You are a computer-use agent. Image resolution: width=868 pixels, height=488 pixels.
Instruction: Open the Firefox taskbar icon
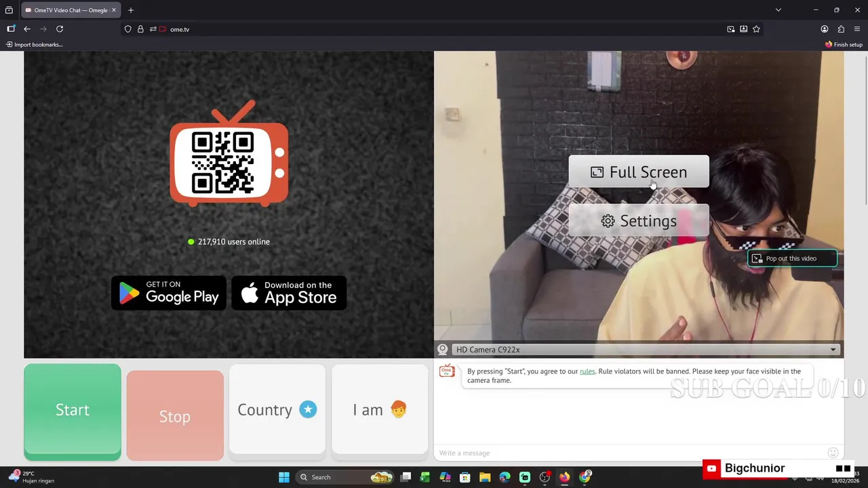click(x=564, y=477)
